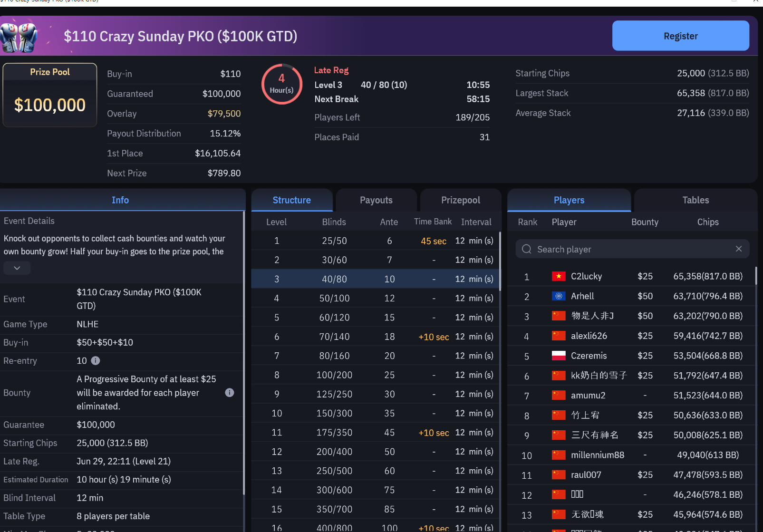
Task: Click C2lucky's country flag icon
Action: pos(558,276)
